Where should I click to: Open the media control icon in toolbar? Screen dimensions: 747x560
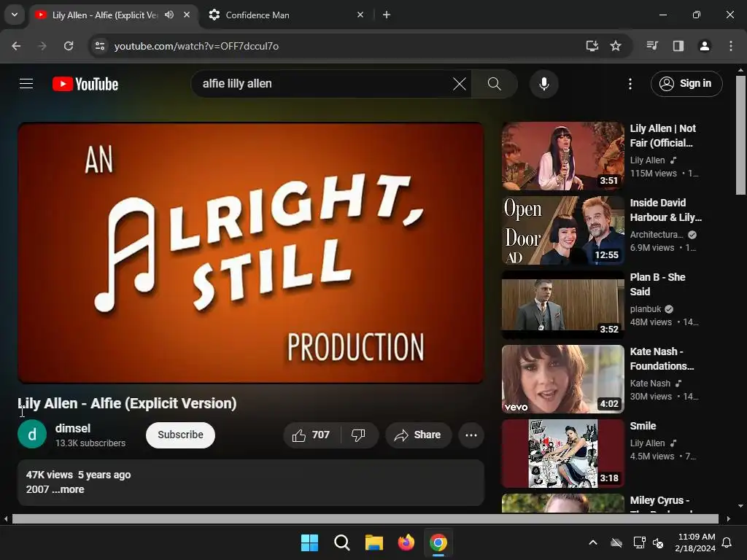(x=652, y=46)
